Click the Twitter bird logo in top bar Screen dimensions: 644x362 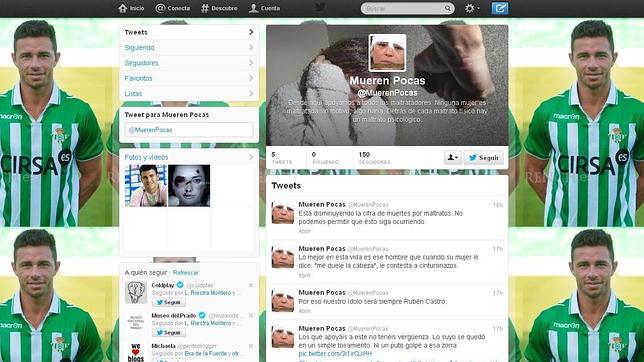tap(320, 7)
